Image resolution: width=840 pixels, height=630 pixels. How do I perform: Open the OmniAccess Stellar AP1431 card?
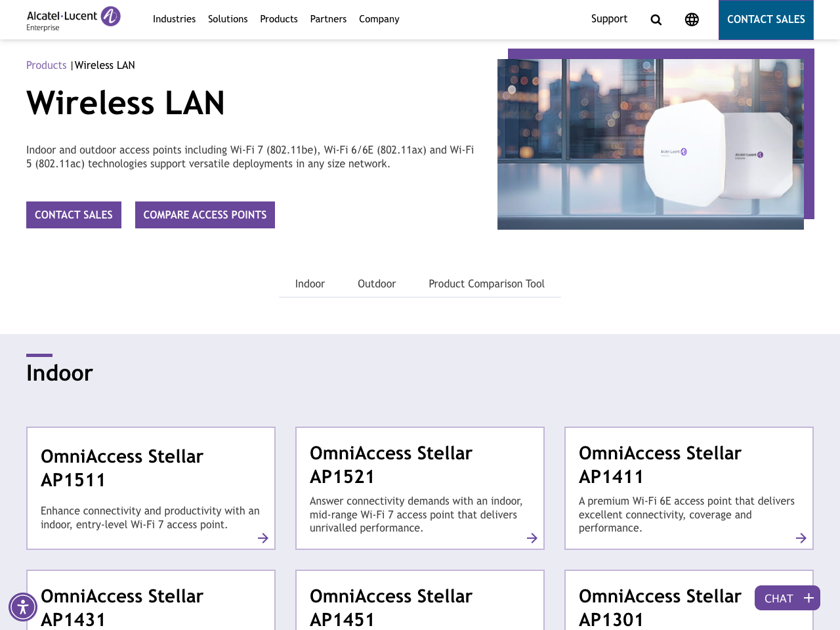[151, 600]
